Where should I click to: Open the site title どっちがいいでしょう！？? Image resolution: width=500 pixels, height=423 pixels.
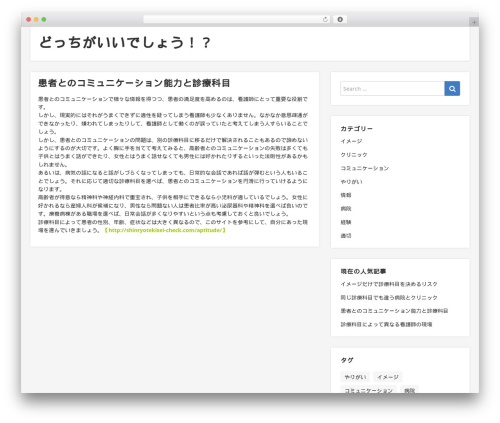[125, 43]
